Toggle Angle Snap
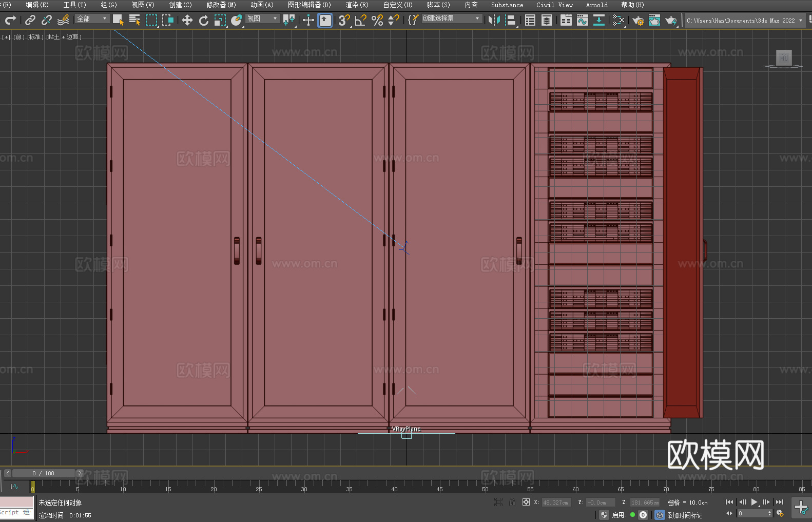This screenshot has height=522, width=812. (361, 20)
